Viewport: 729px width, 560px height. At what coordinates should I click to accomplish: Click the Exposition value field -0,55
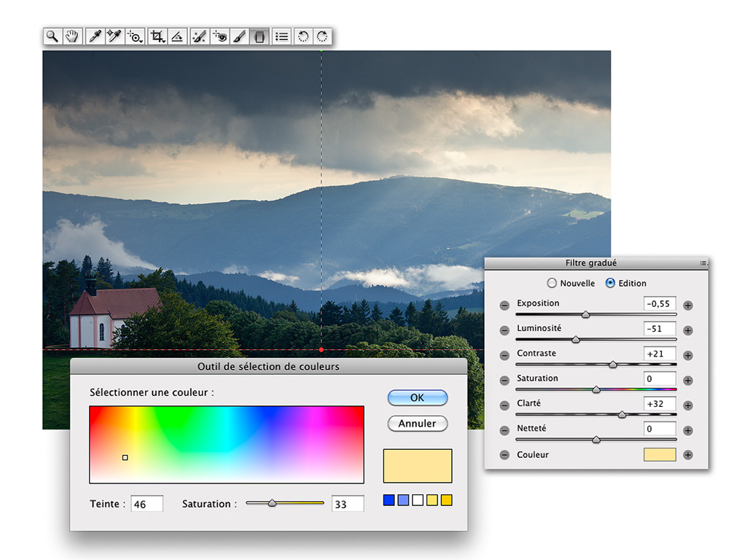point(660,304)
